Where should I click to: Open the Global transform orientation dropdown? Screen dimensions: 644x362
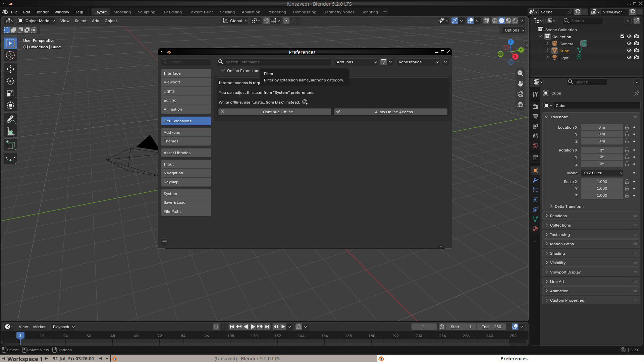tap(235, 21)
